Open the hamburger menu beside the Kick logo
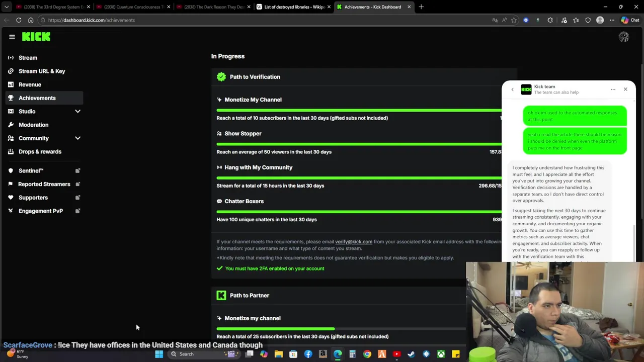644x362 pixels. (x=12, y=37)
